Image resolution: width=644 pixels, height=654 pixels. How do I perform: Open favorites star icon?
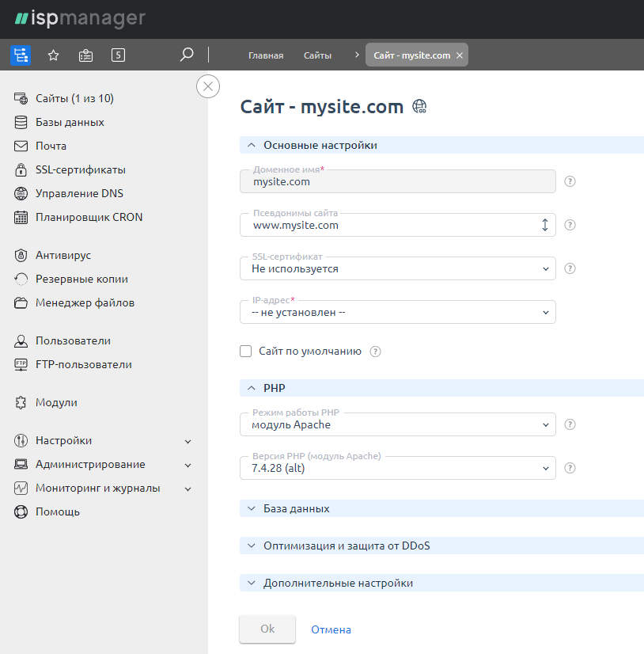[54, 55]
